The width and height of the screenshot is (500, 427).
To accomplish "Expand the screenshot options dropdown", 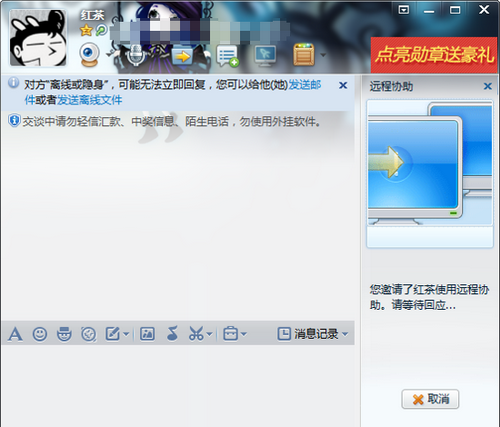I will (209, 334).
